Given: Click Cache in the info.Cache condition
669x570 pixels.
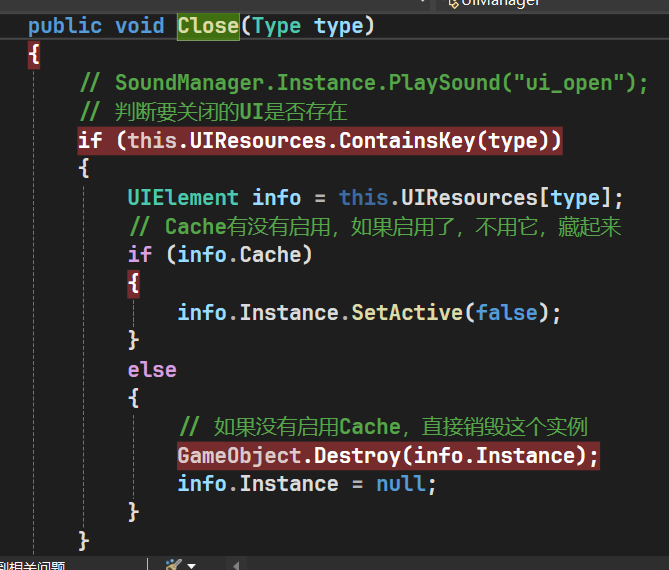Looking at the screenshot, I should pos(276,255).
